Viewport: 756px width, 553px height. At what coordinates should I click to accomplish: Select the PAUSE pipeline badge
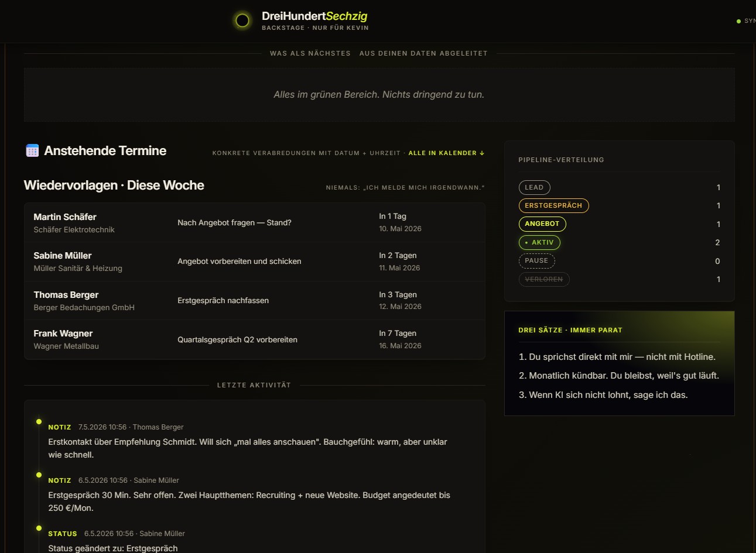pyautogui.click(x=536, y=261)
